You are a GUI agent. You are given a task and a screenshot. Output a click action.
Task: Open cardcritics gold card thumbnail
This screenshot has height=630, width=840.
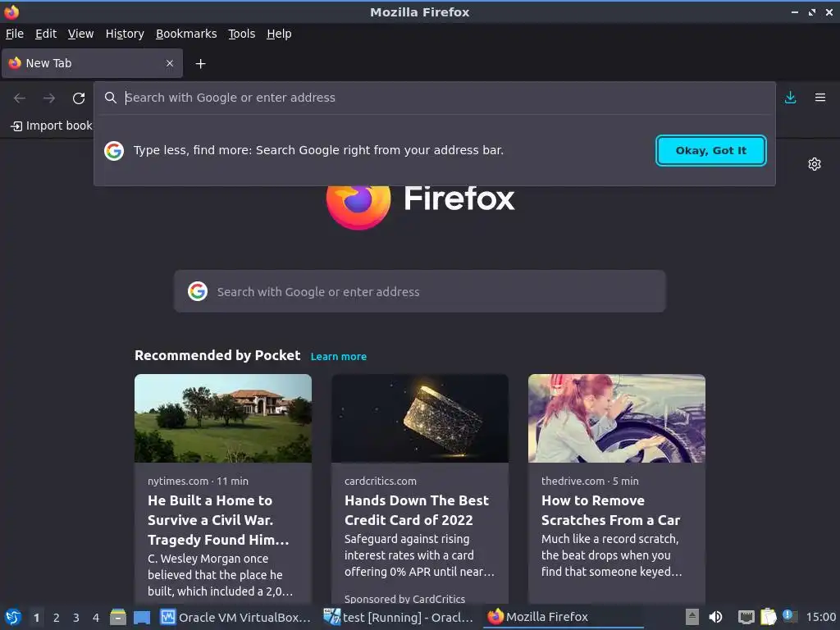tap(420, 418)
